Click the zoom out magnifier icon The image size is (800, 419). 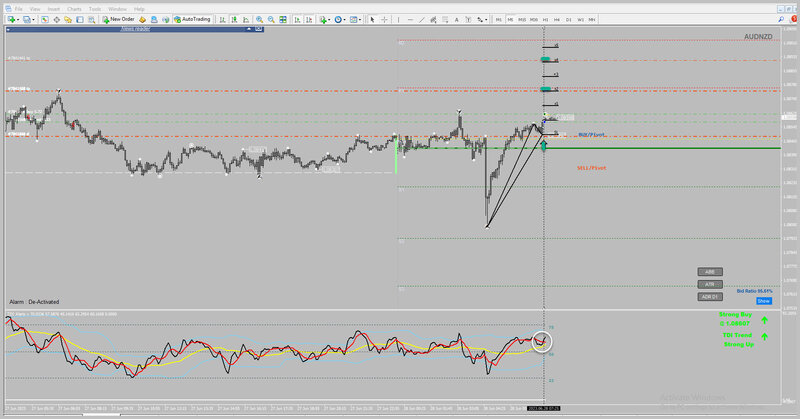point(271,19)
